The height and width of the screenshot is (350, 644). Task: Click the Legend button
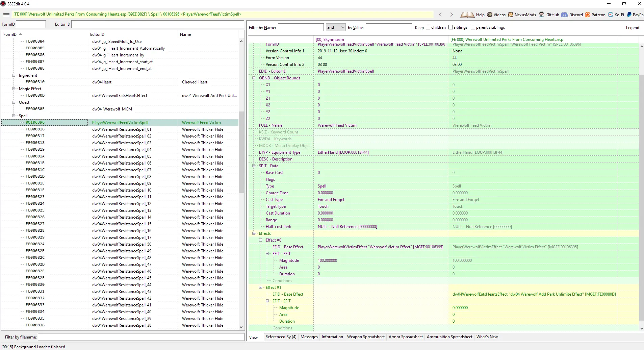[x=633, y=28]
